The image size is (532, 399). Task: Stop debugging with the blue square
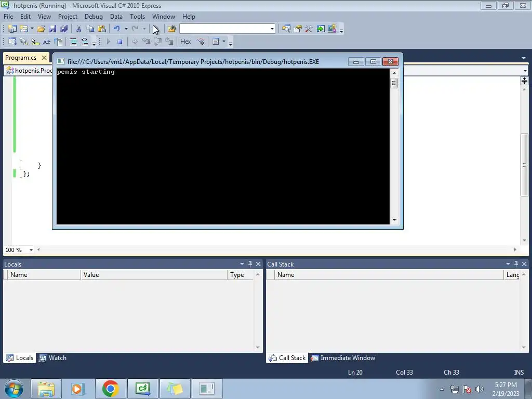coord(119,42)
